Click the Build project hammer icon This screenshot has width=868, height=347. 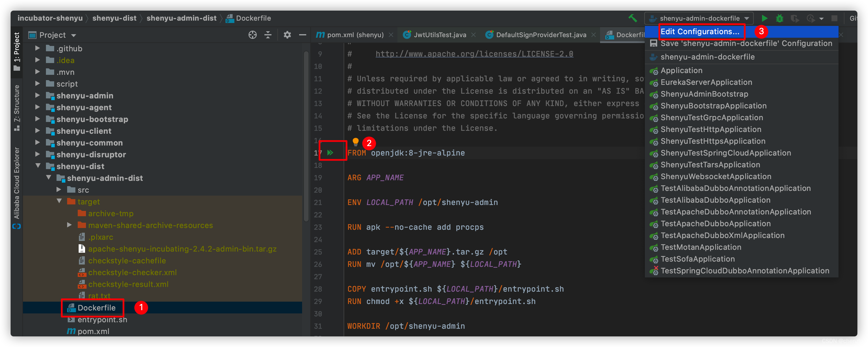pyautogui.click(x=632, y=18)
